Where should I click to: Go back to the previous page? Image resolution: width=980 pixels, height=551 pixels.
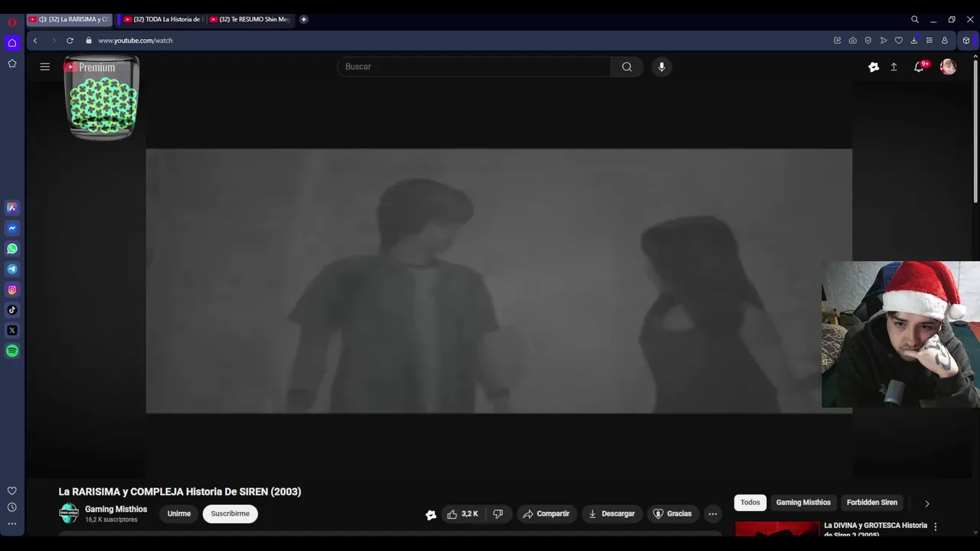tap(35, 41)
